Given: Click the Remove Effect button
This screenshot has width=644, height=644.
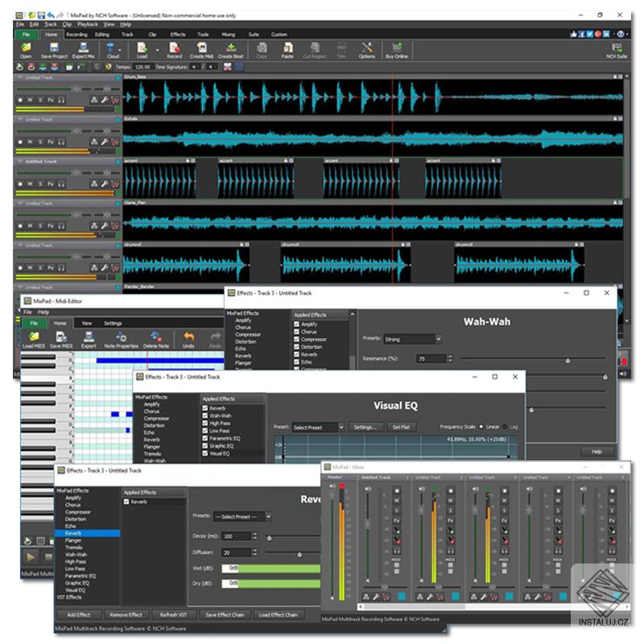Looking at the screenshot, I should point(126,615).
